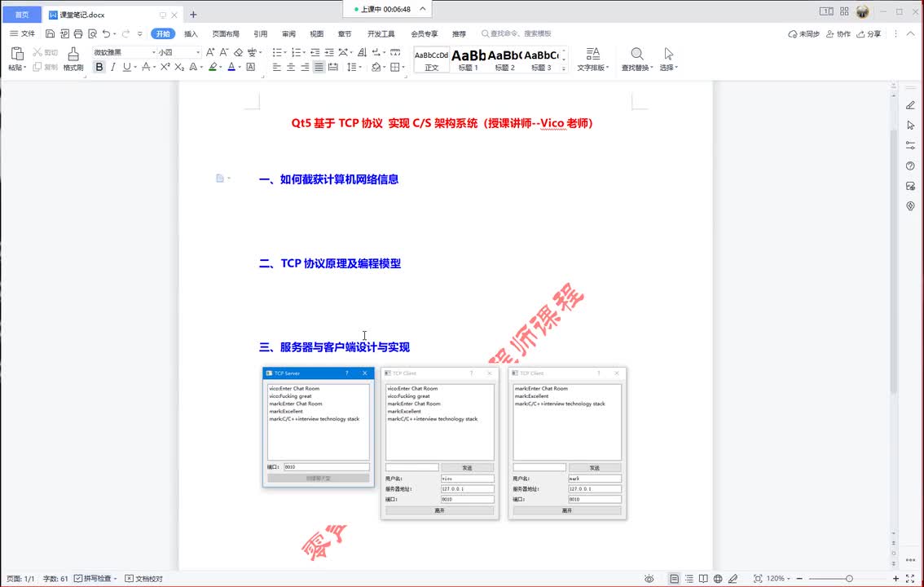Switch to the 引用 tab
The width and height of the screenshot is (924, 587).
click(x=261, y=33)
